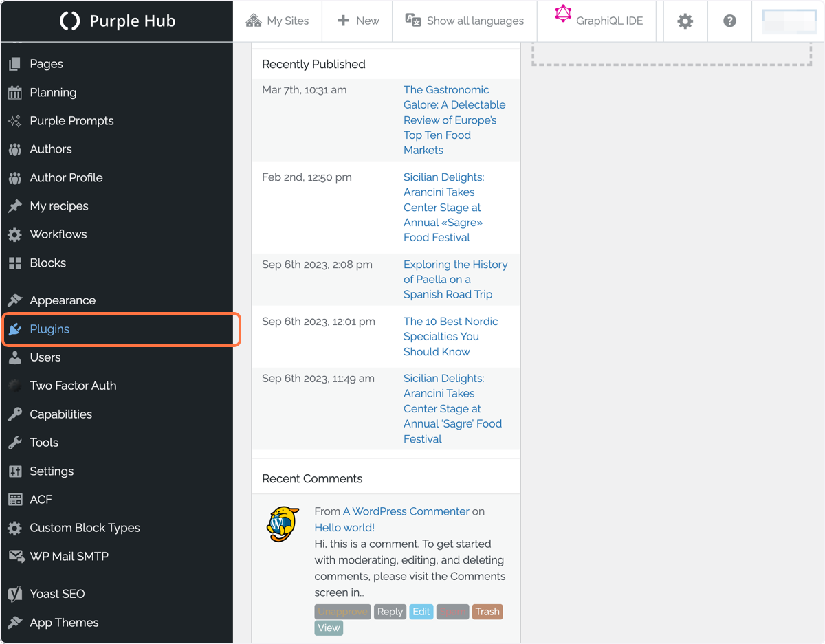
Task: Click the Sep 6th 2023, 12:01 pm date
Action: [318, 322]
